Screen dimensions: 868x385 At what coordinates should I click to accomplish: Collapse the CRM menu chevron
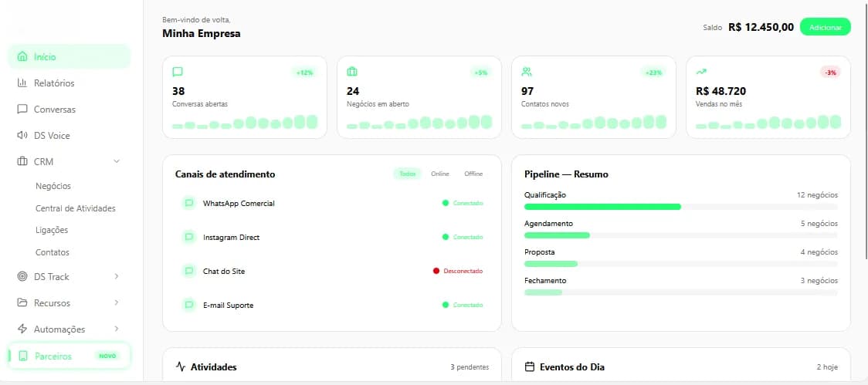pyautogui.click(x=117, y=161)
